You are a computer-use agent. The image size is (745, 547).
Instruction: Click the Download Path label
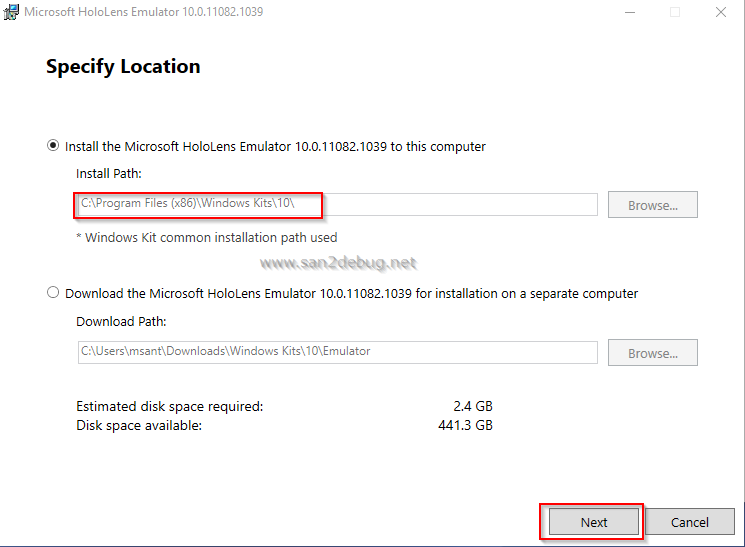(x=121, y=322)
